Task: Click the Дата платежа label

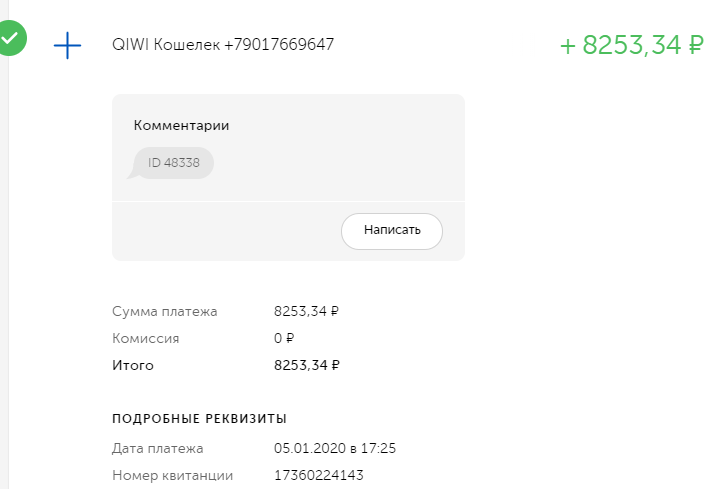Action: tap(158, 448)
